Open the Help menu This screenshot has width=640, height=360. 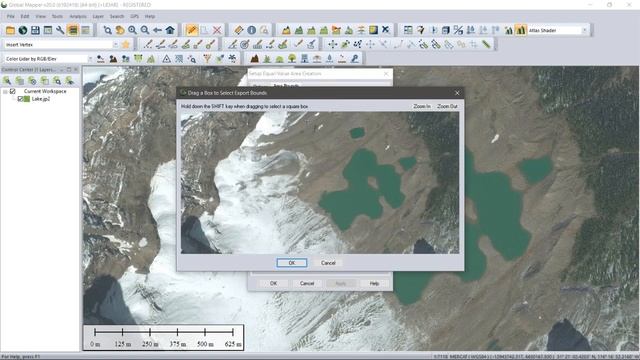pos(150,16)
